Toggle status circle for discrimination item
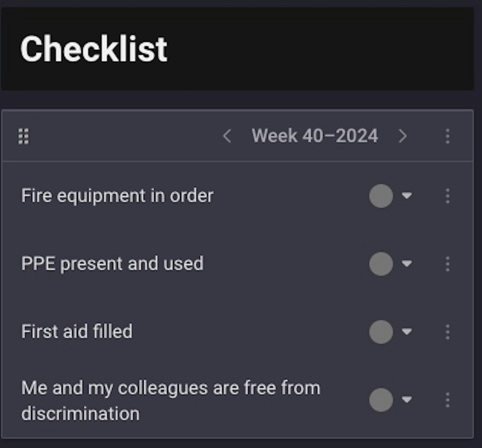 (x=381, y=400)
